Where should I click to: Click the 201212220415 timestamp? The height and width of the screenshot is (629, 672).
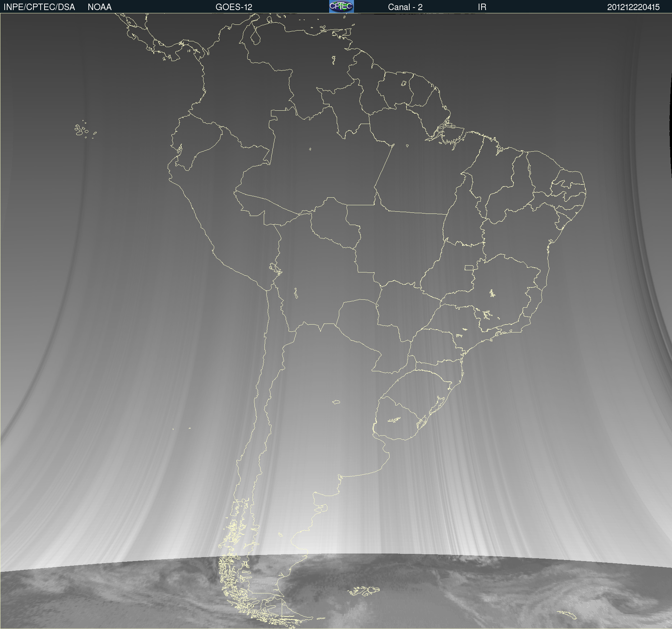(x=633, y=7)
